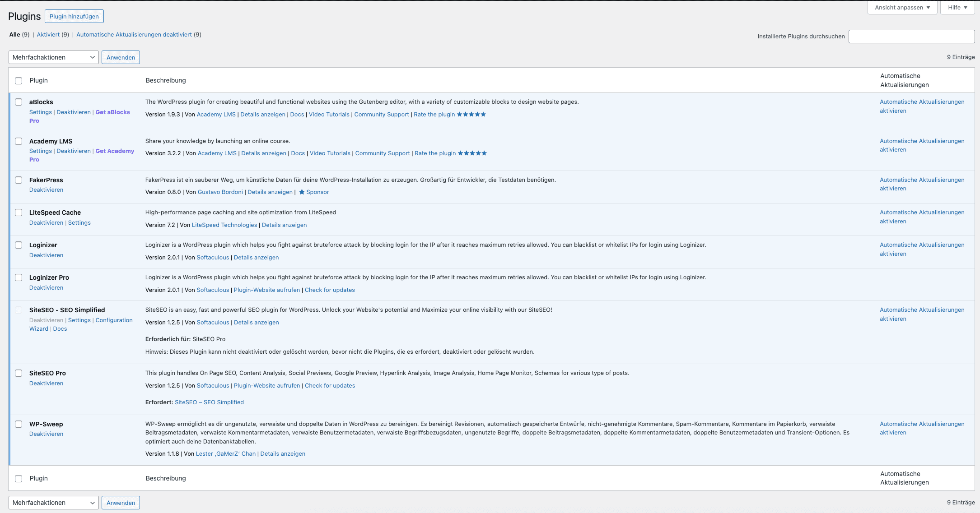Click Check for updates in SiteSEO Pro row

click(x=330, y=385)
